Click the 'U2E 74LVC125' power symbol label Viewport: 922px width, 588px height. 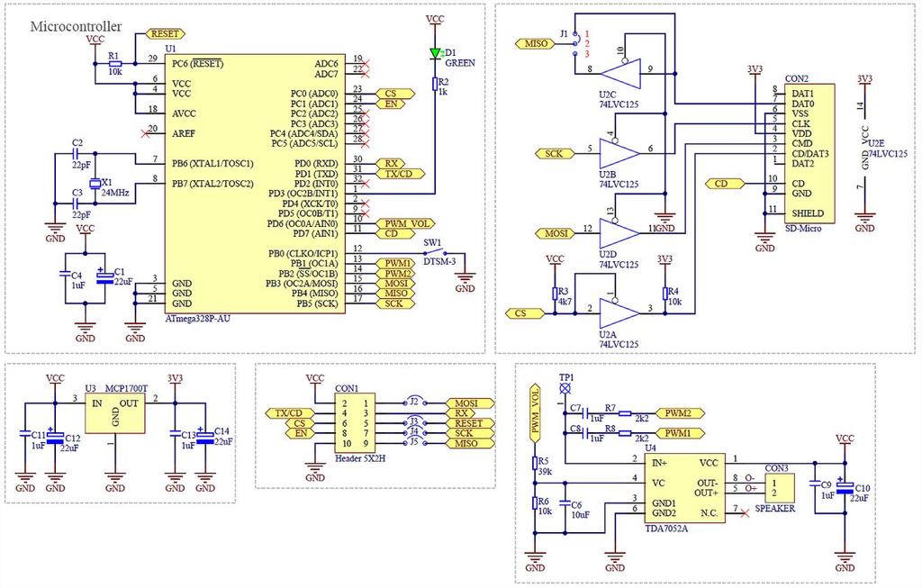(x=887, y=149)
